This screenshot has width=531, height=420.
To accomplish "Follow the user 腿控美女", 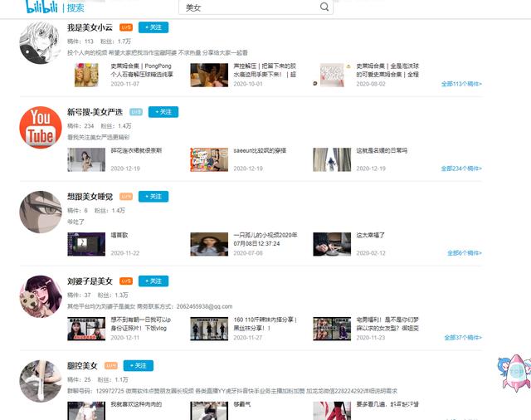I will (x=139, y=366).
